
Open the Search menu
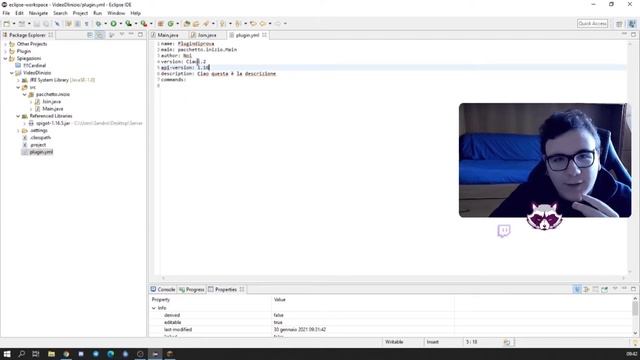(x=60, y=13)
